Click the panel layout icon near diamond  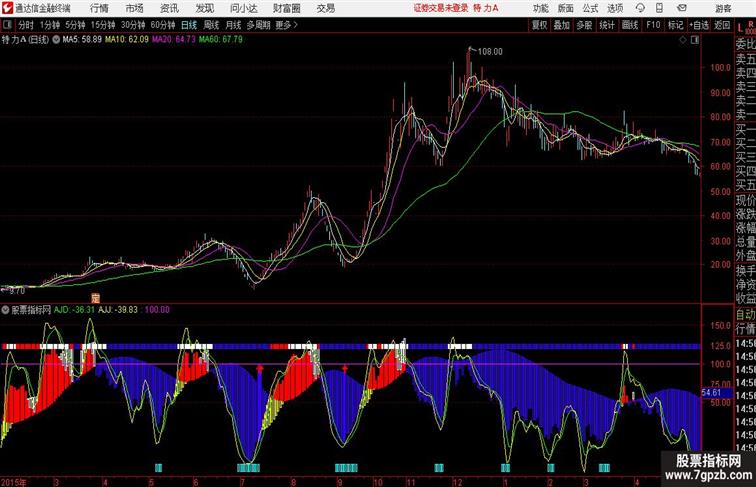coord(694,40)
